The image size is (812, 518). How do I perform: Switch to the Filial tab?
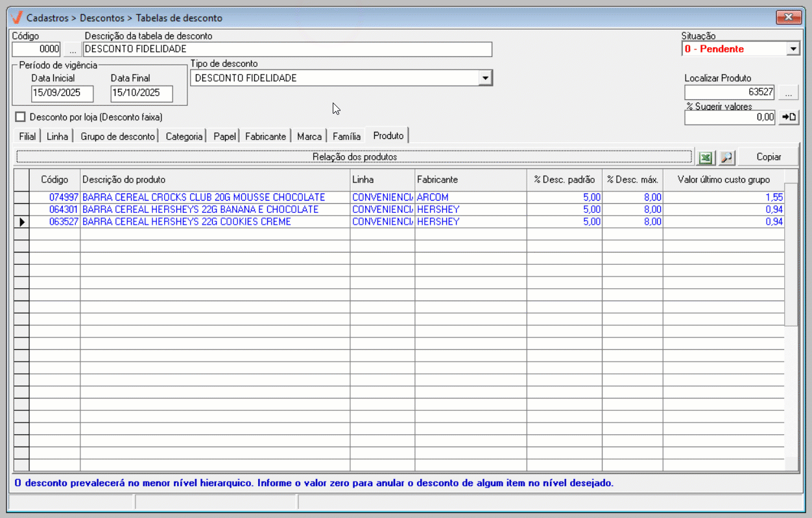(27, 136)
